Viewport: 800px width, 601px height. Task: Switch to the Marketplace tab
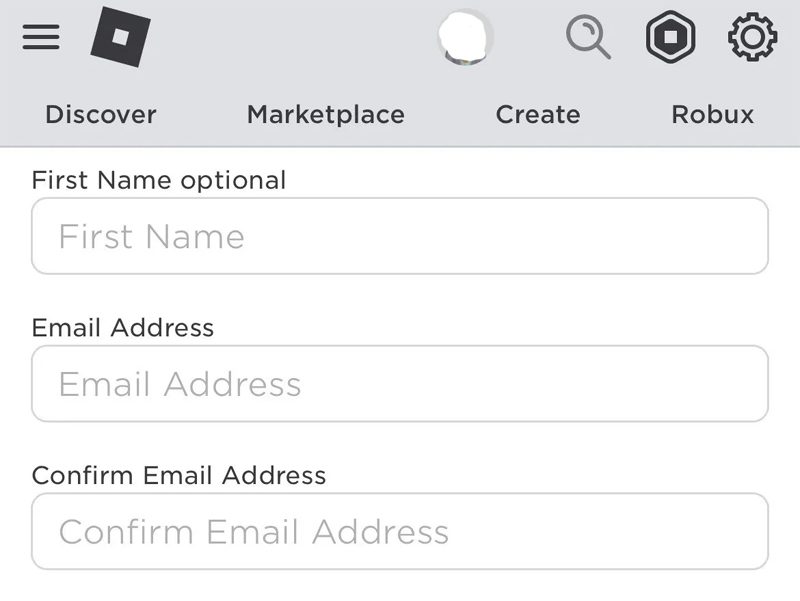[325, 114]
